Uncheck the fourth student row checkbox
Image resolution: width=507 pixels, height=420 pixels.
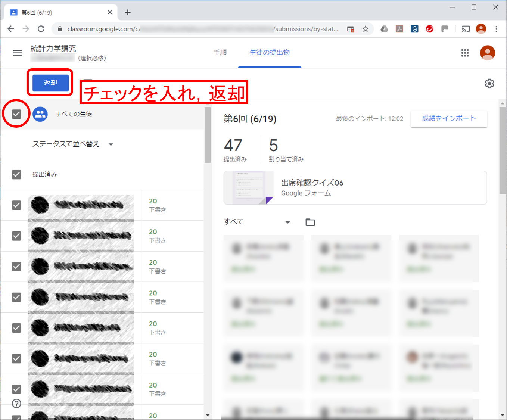pyautogui.click(x=16, y=297)
